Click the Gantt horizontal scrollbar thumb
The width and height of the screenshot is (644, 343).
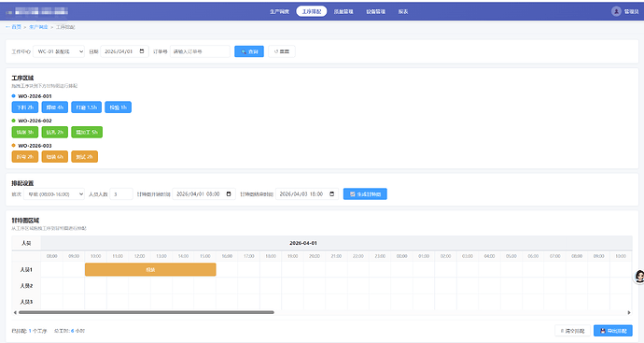click(x=147, y=312)
